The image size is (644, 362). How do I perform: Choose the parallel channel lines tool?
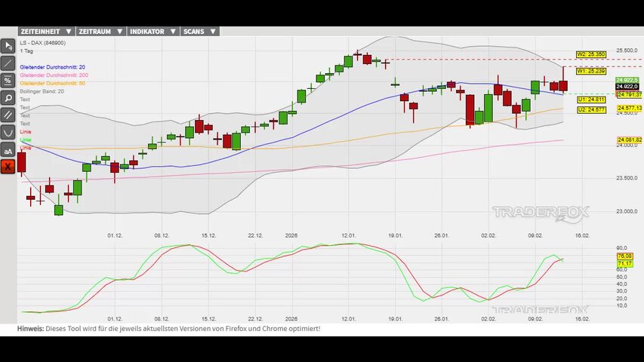8,115
